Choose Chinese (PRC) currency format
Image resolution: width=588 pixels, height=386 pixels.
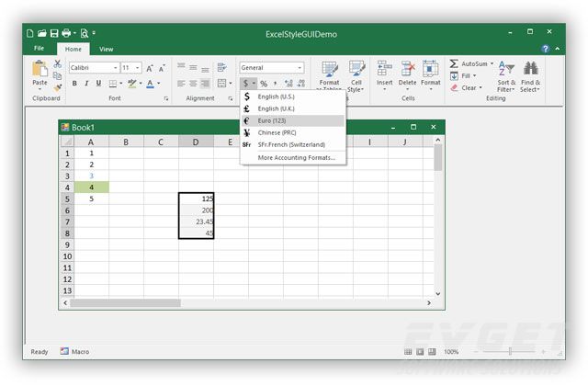(292, 132)
